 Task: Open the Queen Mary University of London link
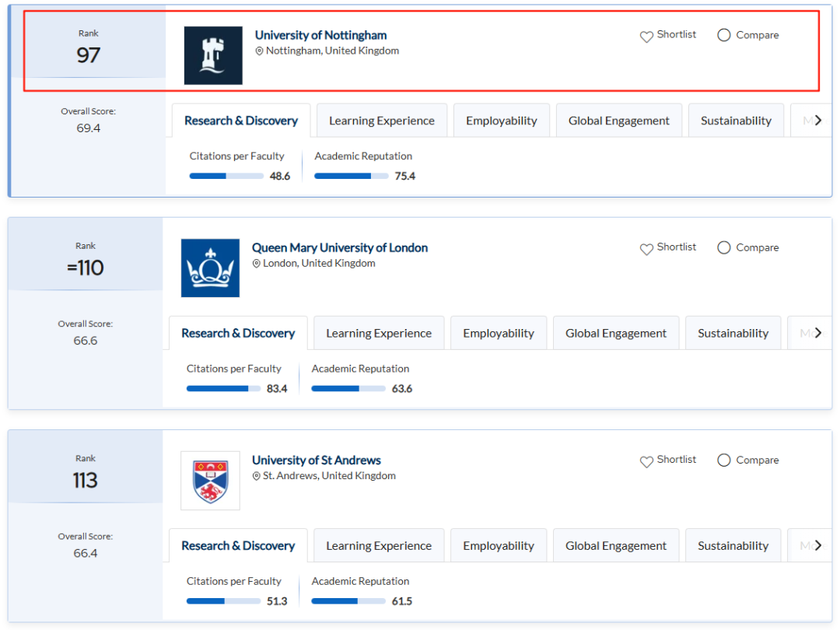(x=340, y=247)
